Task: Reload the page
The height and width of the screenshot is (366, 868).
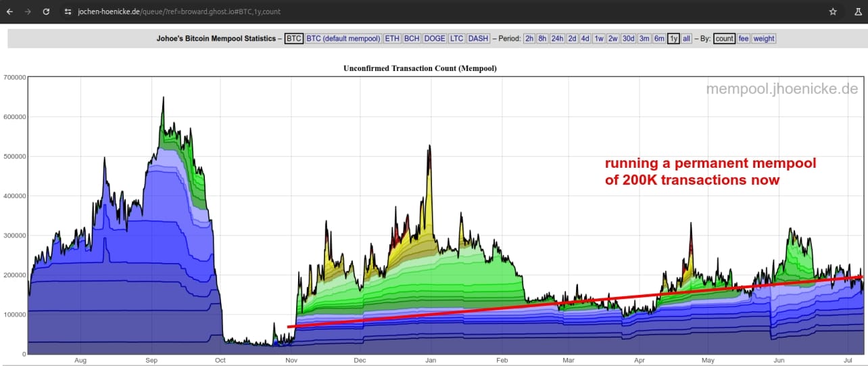Action: pyautogui.click(x=46, y=12)
